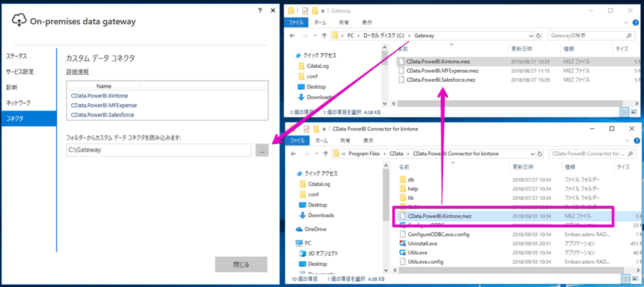Screen dimensions: 644x287
Task: Select conf folder in Gateway window navigation
Action: coord(308,76)
